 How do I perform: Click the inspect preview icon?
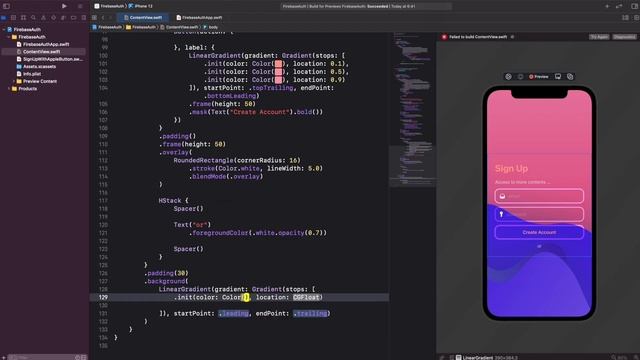point(520,77)
